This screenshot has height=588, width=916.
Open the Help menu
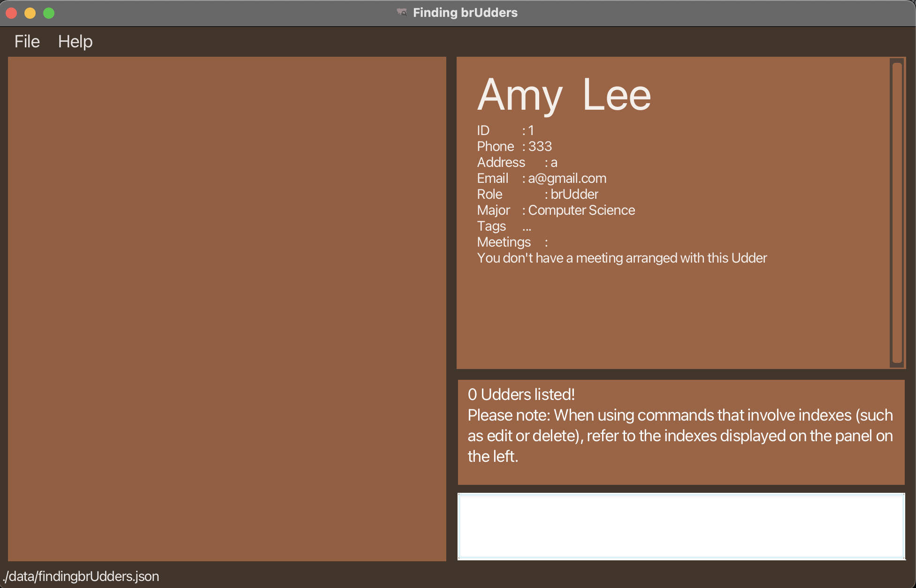coord(75,42)
